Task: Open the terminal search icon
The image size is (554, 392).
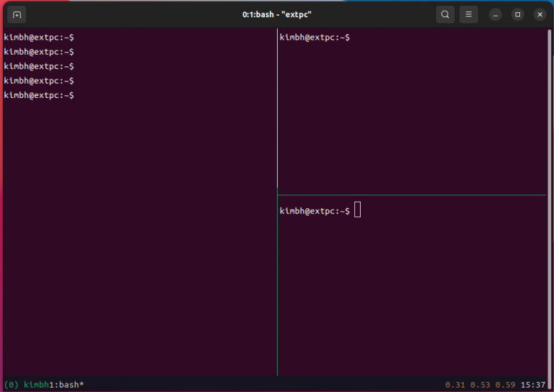Action: click(x=445, y=14)
